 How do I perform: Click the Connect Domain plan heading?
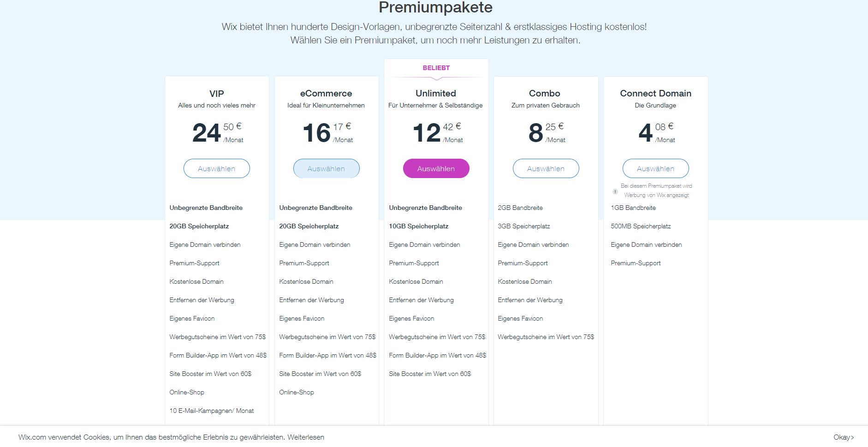coord(656,94)
